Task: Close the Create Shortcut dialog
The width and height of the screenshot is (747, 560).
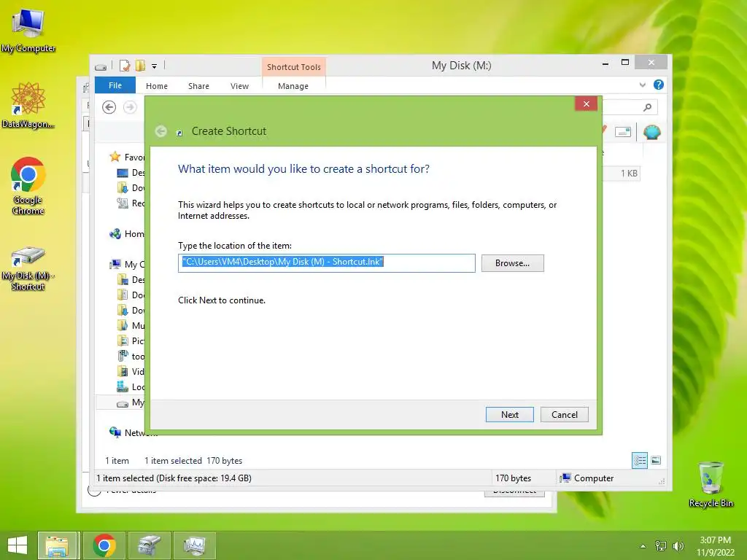Action: click(586, 104)
